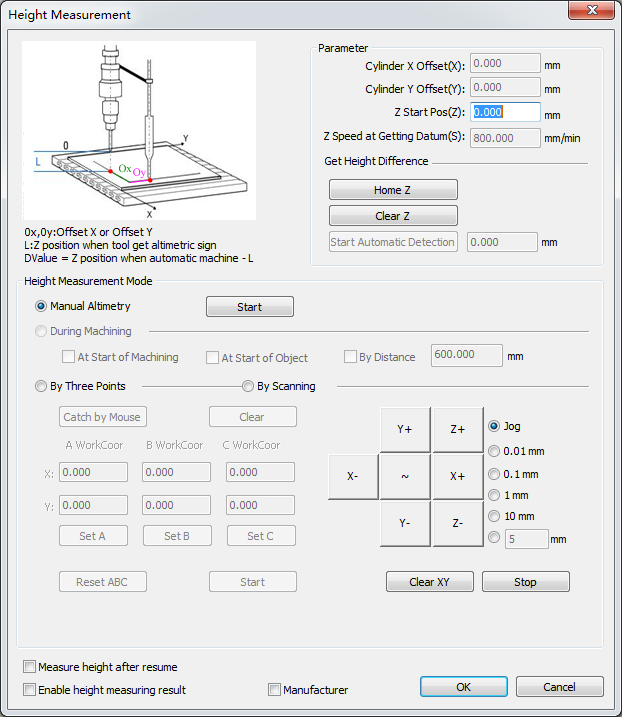The width and height of the screenshot is (622, 717).
Task: Select Manual Altimetry mode
Action: pyautogui.click(x=83, y=306)
